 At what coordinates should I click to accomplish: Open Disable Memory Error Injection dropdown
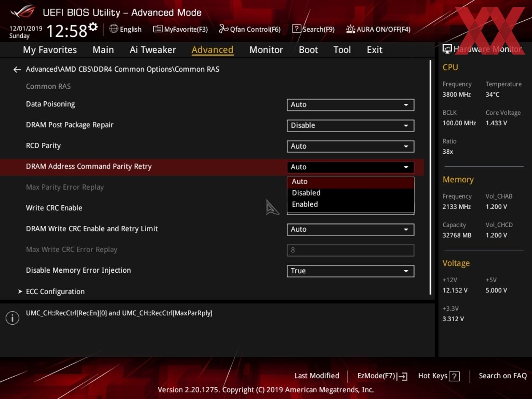[350, 271]
